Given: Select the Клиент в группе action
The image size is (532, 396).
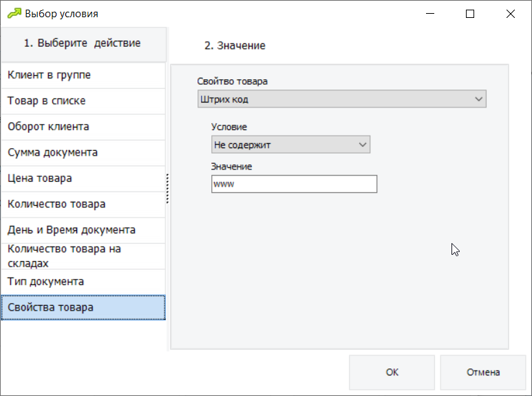Looking at the screenshot, I should click(x=83, y=75).
